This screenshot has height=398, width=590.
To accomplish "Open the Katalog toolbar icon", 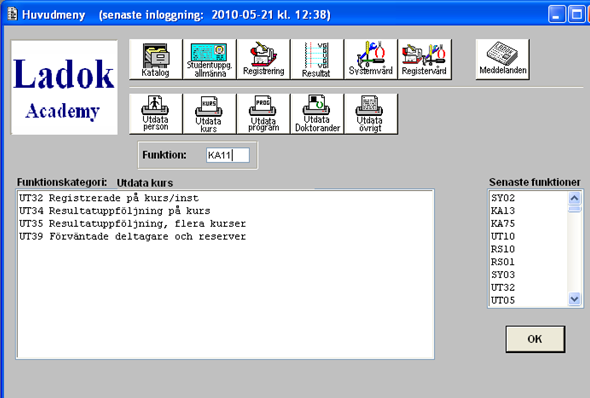I will click(x=155, y=59).
